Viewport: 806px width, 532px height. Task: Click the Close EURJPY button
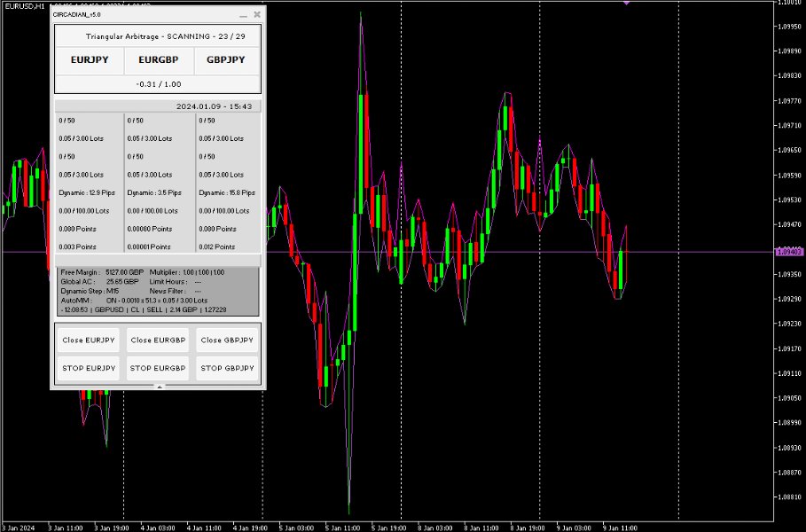(89, 340)
